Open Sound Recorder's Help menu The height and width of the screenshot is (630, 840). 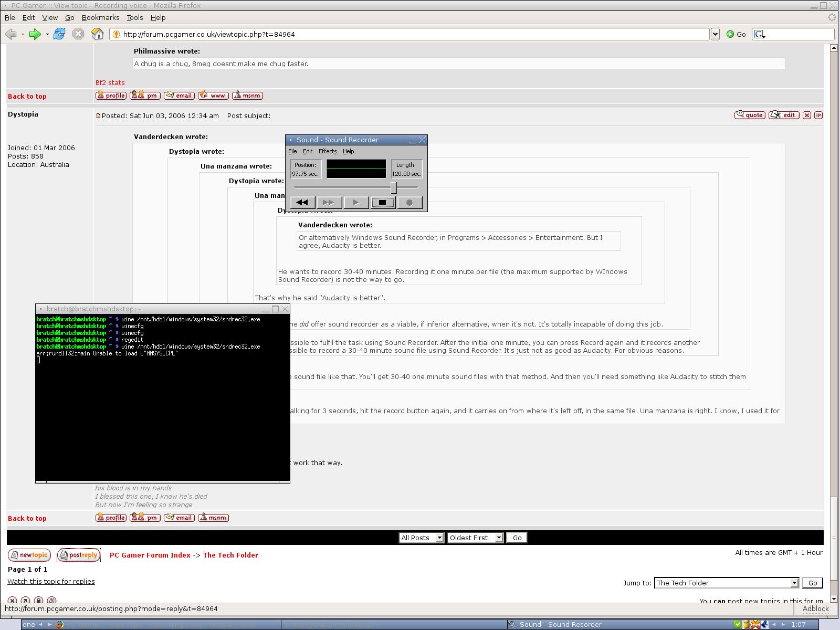pyautogui.click(x=349, y=151)
